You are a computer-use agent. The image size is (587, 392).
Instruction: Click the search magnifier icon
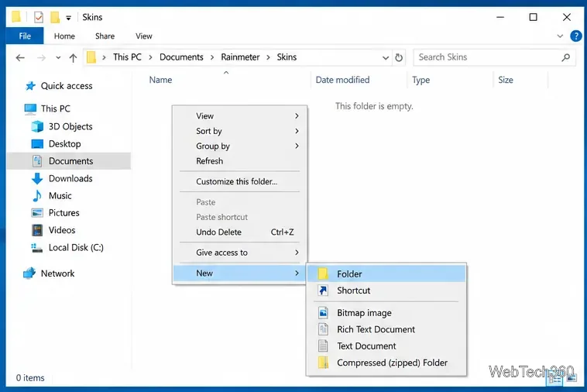[x=565, y=57]
